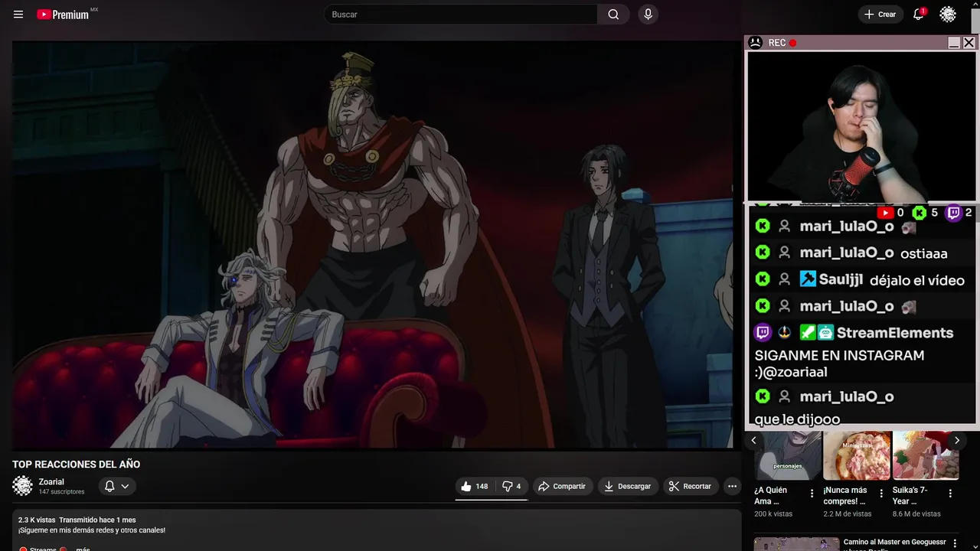Click the que le dijooo message
Image resolution: width=980 pixels, height=551 pixels.
tap(797, 419)
